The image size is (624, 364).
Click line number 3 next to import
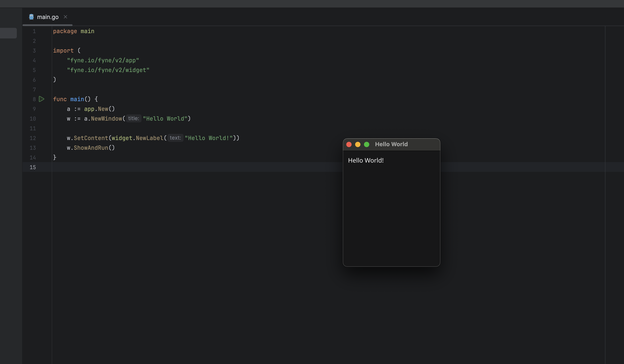34,51
